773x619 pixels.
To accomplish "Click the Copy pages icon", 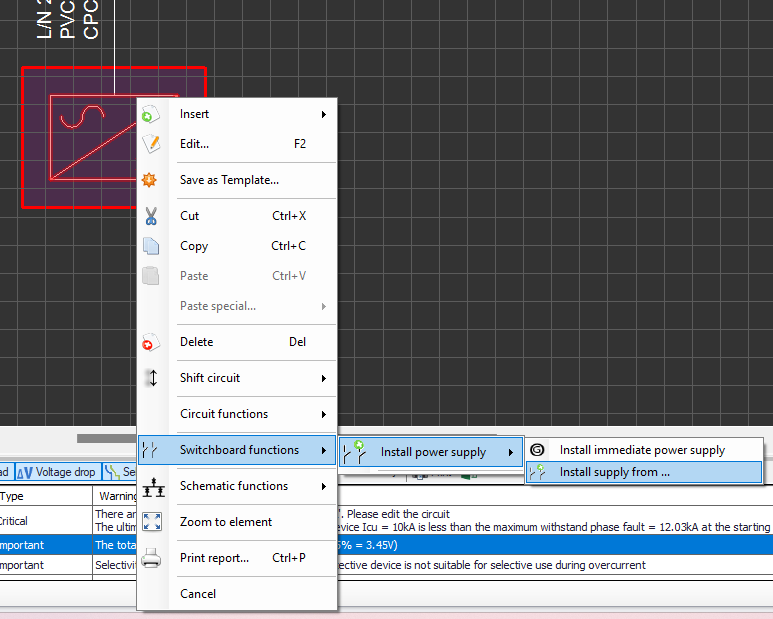I will [x=151, y=246].
